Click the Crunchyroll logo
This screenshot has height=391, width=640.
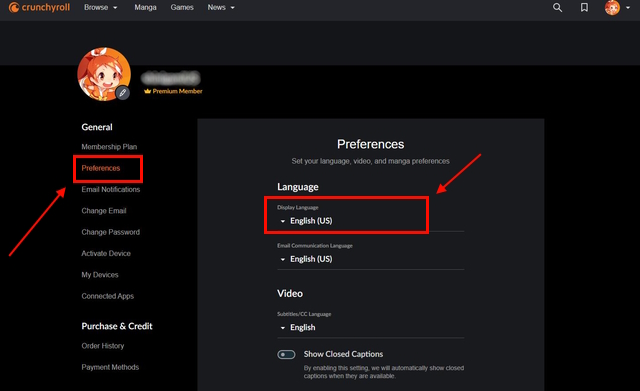tap(39, 7)
